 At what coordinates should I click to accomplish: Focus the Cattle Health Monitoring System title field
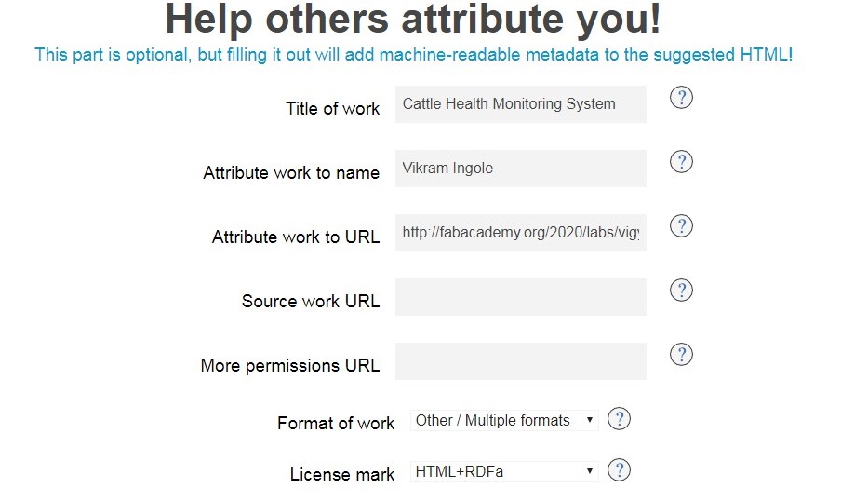(x=520, y=104)
